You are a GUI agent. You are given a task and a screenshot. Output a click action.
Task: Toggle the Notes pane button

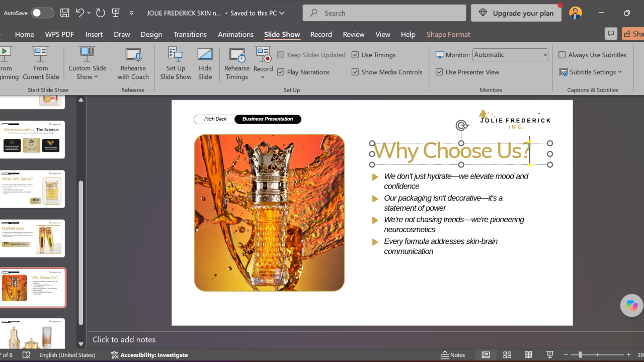(453, 354)
